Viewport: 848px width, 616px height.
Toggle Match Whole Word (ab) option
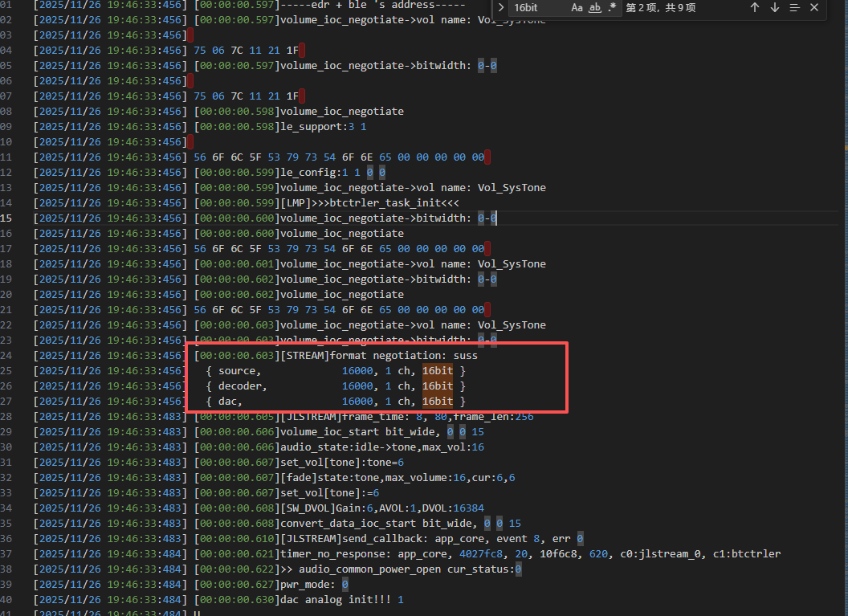[x=595, y=7]
